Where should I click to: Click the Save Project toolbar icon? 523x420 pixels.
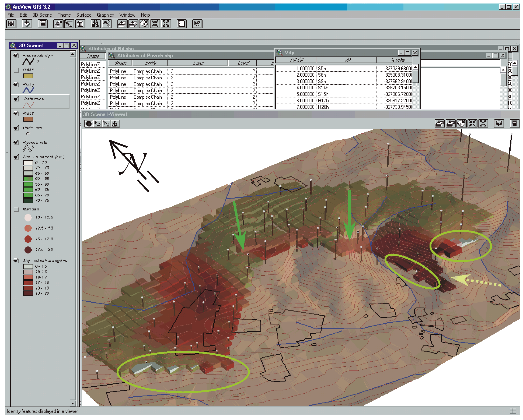point(11,24)
